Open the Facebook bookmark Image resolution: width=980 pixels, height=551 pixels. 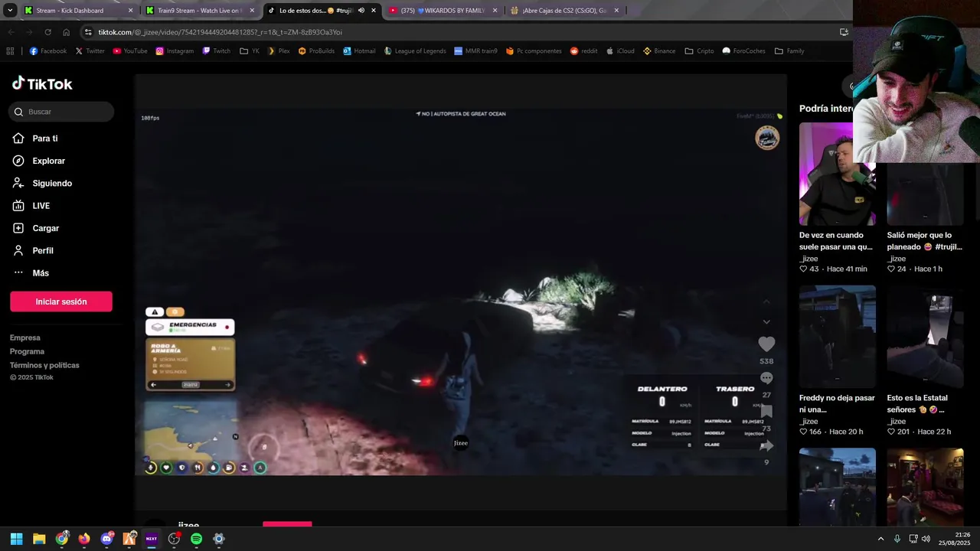pos(47,51)
